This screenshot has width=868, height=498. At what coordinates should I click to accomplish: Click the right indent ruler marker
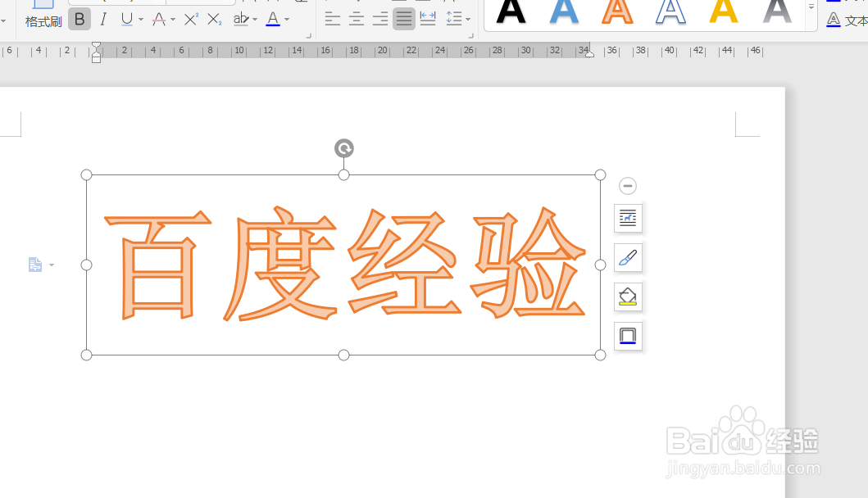(589, 54)
